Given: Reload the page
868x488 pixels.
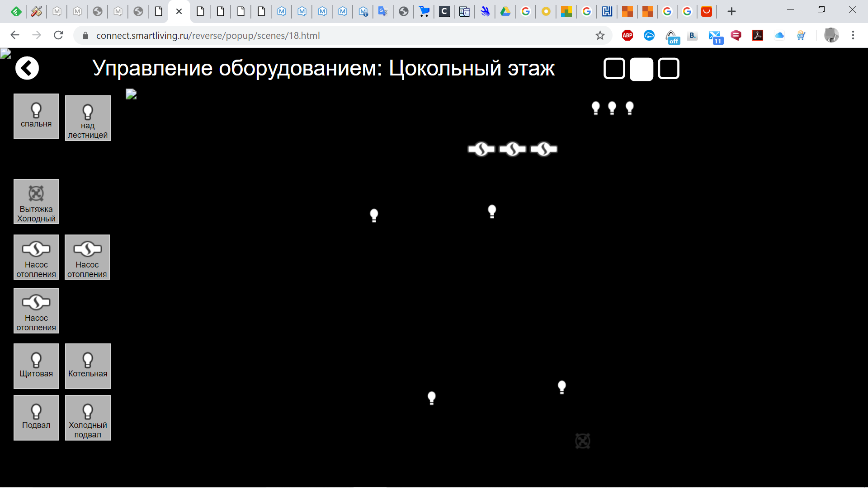Looking at the screenshot, I should point(58,35).
